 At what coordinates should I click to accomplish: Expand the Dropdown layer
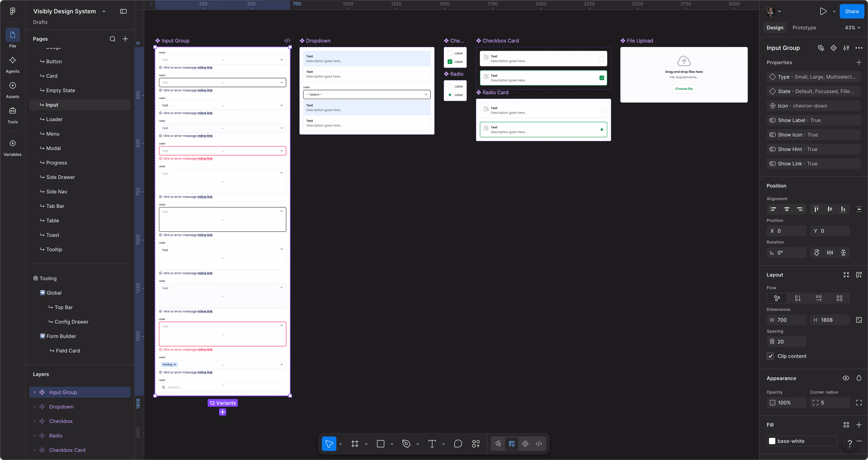coord(35,407)
